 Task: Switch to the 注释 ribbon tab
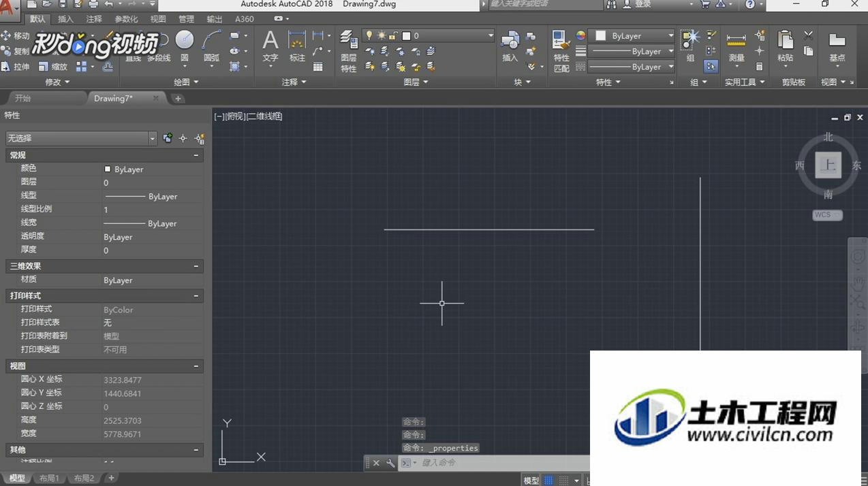(94, 19)
